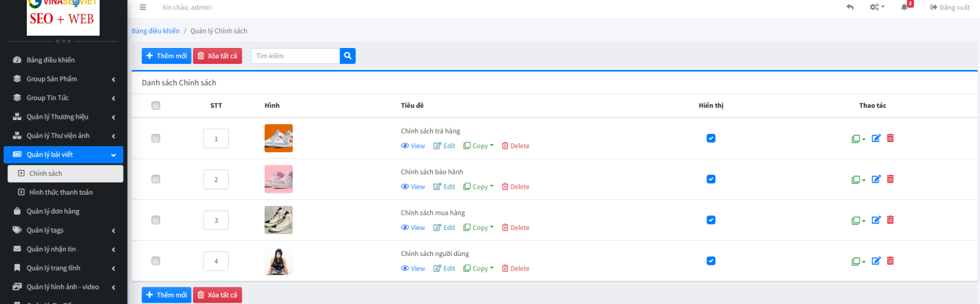Click Edit link for Chính sách bảo hành
The width and height of the screenshot is (980, 304).
click(444, 187)
